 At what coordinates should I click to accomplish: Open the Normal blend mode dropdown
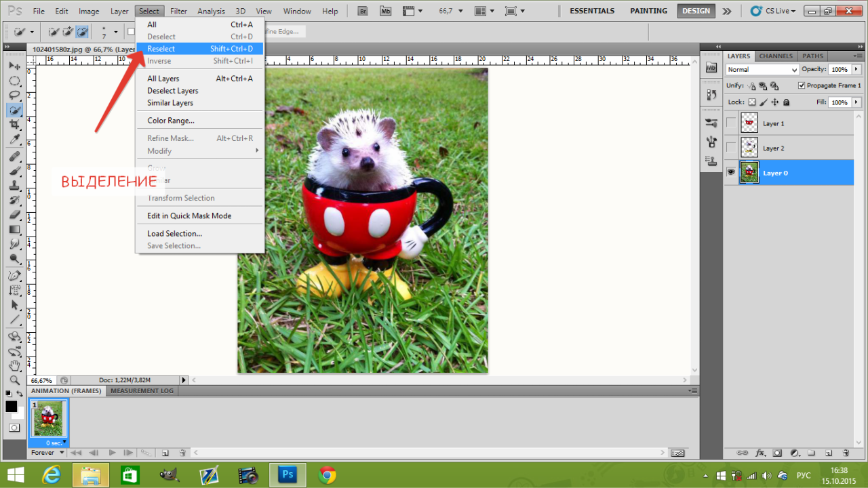[762, 70]
